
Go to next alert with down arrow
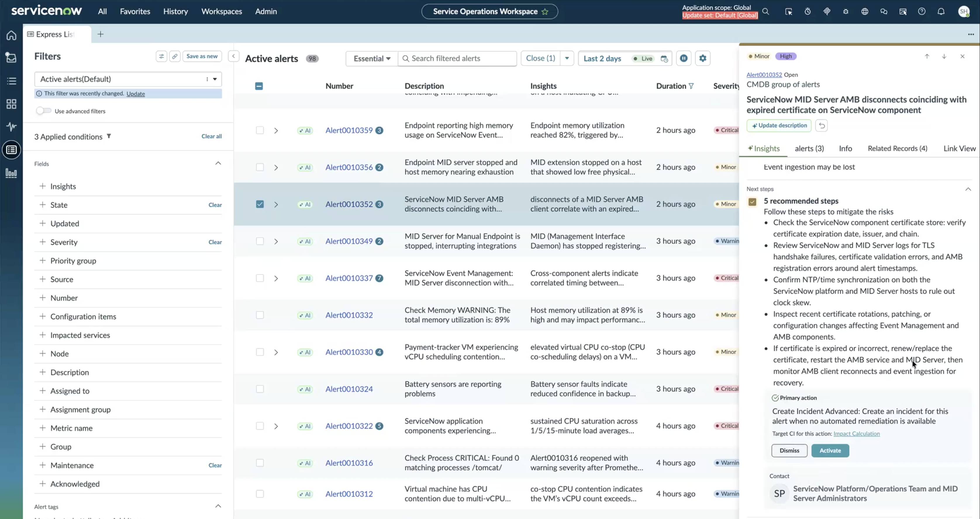coord(944,56)
